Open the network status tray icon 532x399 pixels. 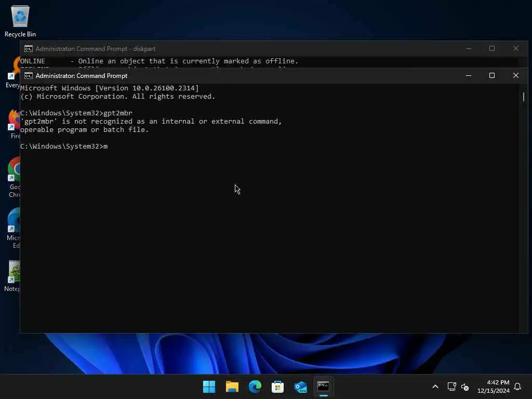coord(451,387)
